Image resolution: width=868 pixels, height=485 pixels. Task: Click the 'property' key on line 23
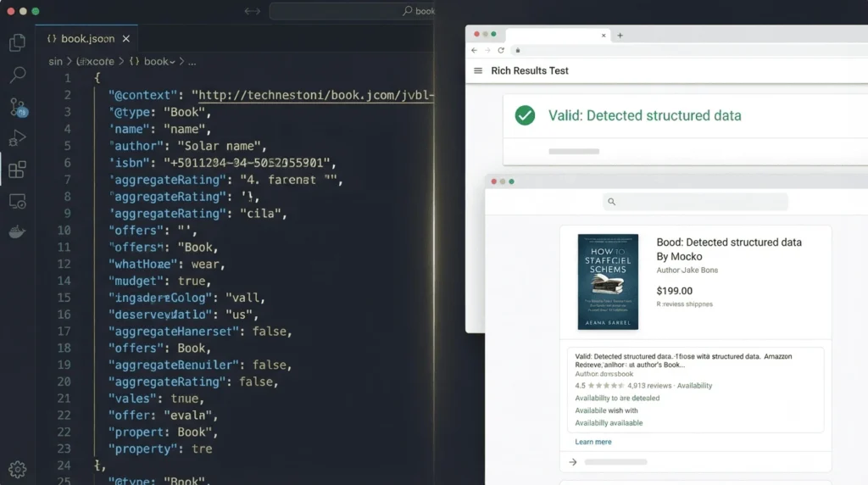[142, 449]
